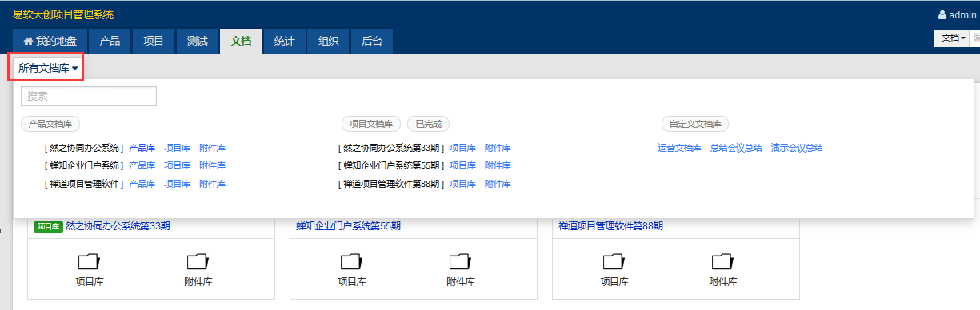Open 项目库 for 然之协同办公系统 product
Viewport: 980px width, 310px height.
pos(177,148)
